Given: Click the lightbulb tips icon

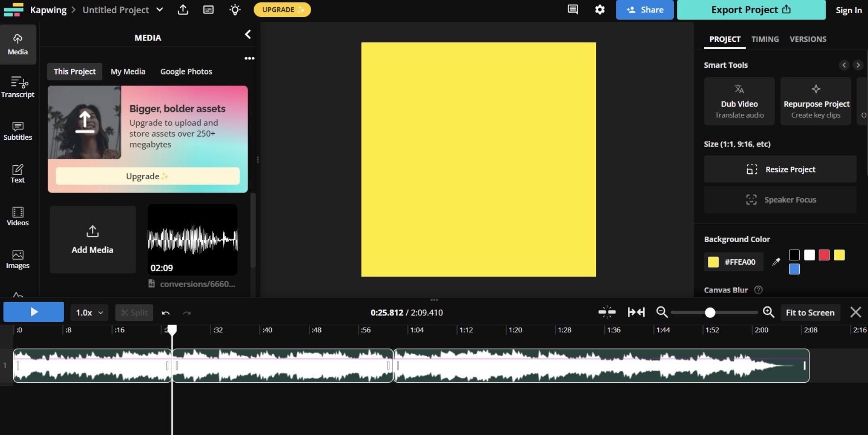Looking at the screenshot, I should [x=235, y=10].
